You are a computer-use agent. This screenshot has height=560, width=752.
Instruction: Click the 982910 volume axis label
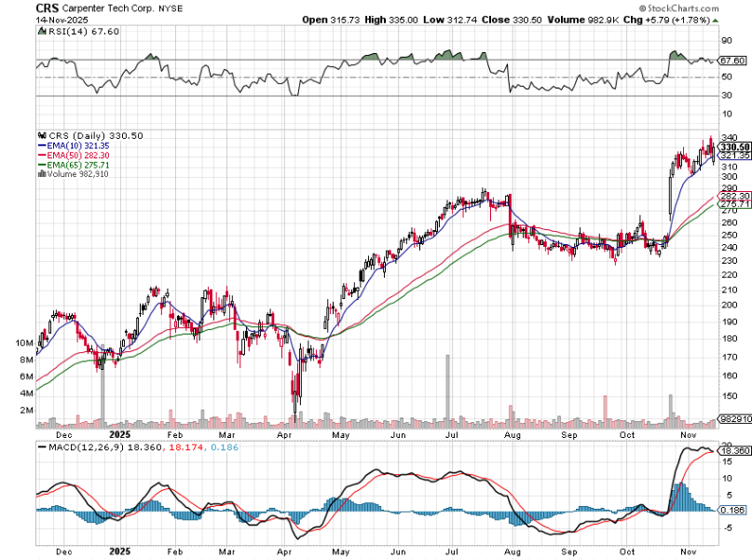tap(735, 419)
